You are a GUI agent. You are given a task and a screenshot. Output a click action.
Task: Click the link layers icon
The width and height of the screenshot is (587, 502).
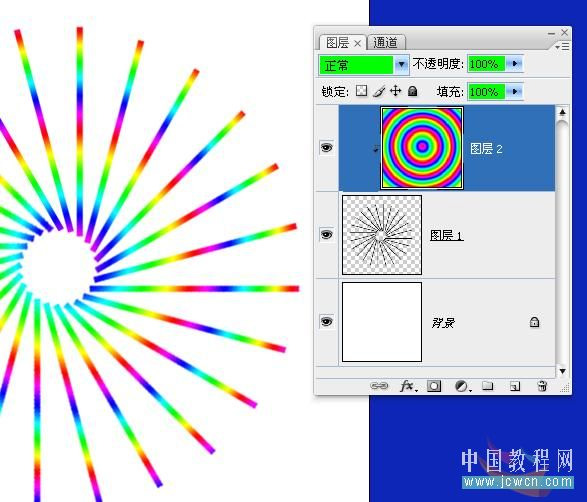(x=379, y=386)
